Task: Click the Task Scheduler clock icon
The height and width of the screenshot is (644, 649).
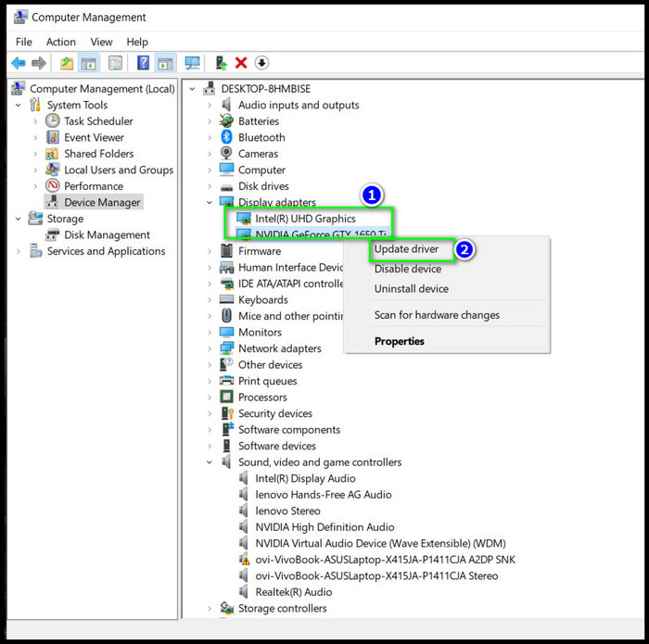Action: (53, 121)
